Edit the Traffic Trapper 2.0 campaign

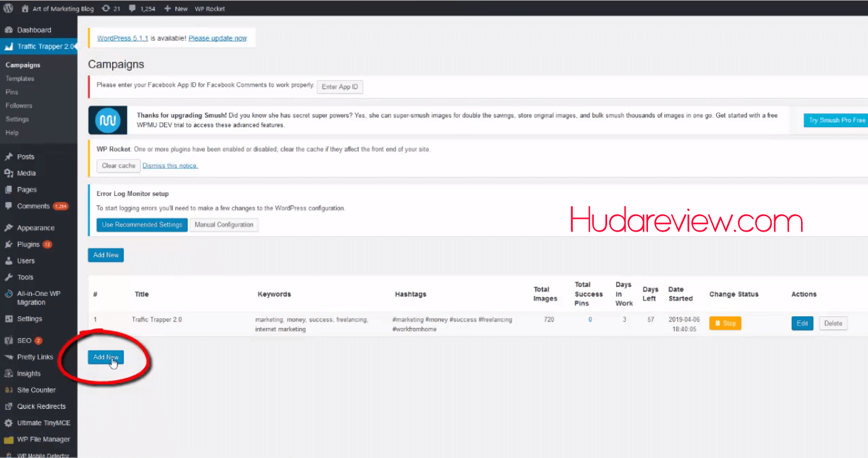pos(802,323)
